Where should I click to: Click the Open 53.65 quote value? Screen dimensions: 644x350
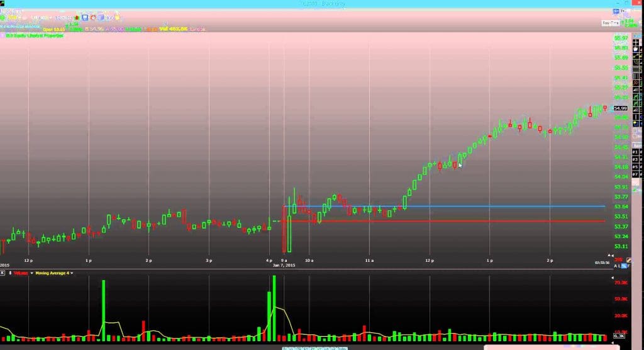point(54,30)
